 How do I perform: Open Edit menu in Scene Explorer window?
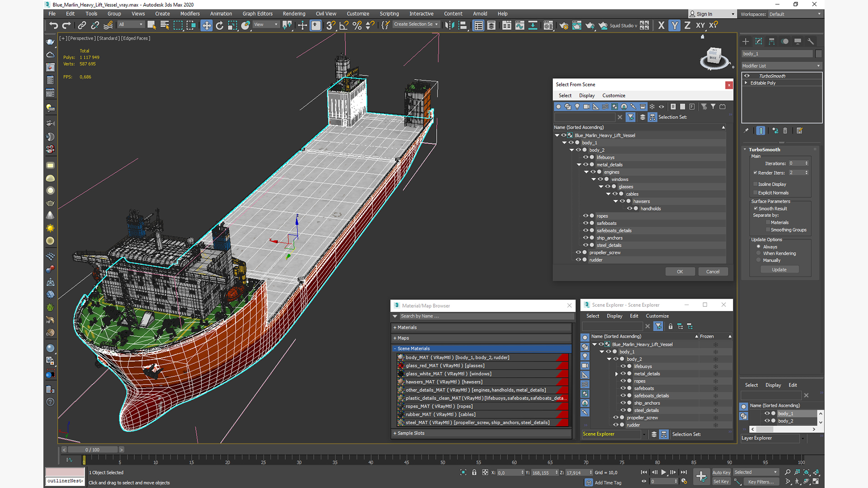(634, 316)
